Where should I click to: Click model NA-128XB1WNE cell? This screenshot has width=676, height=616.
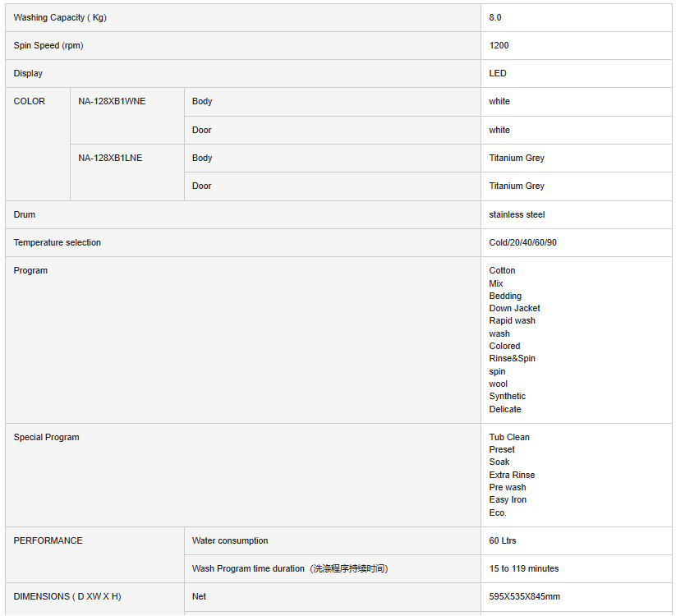(112, 101)
